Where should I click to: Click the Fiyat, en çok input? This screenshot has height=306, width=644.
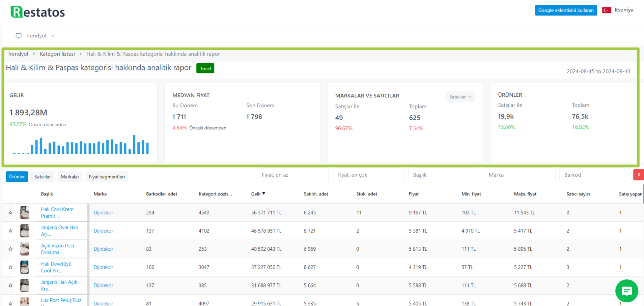point(368,175)
